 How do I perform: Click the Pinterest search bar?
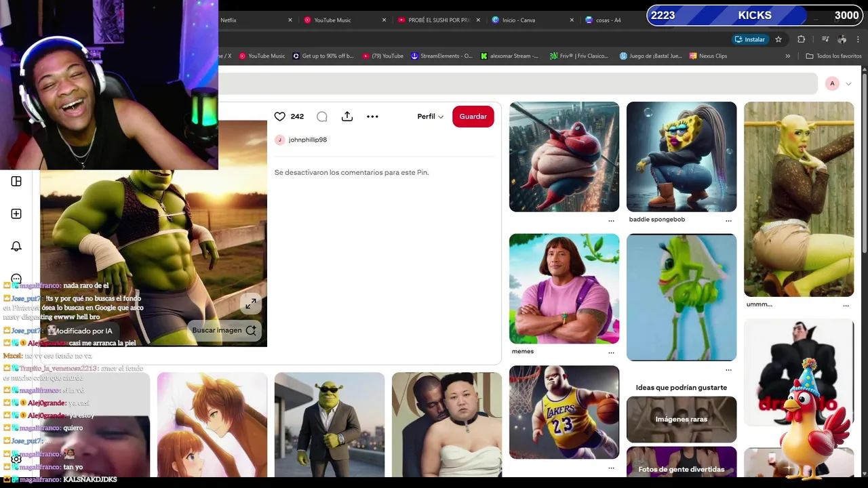pos(517,83)
